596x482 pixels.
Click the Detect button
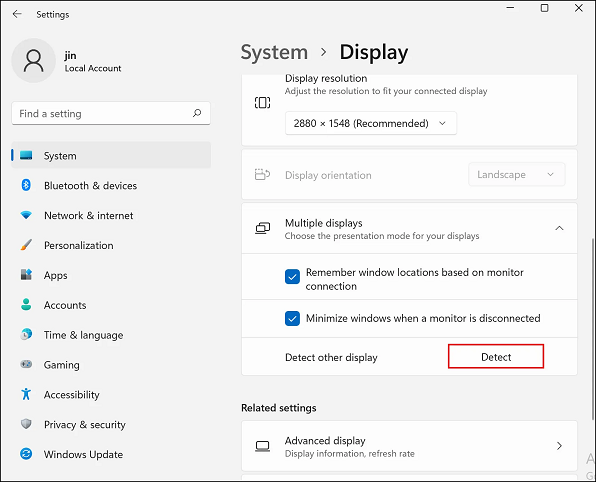point(496,357)
